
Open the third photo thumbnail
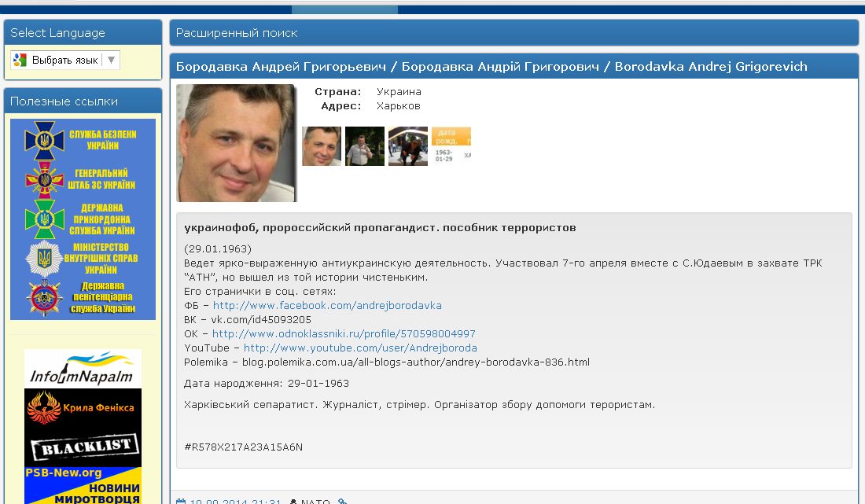point(407,146)
